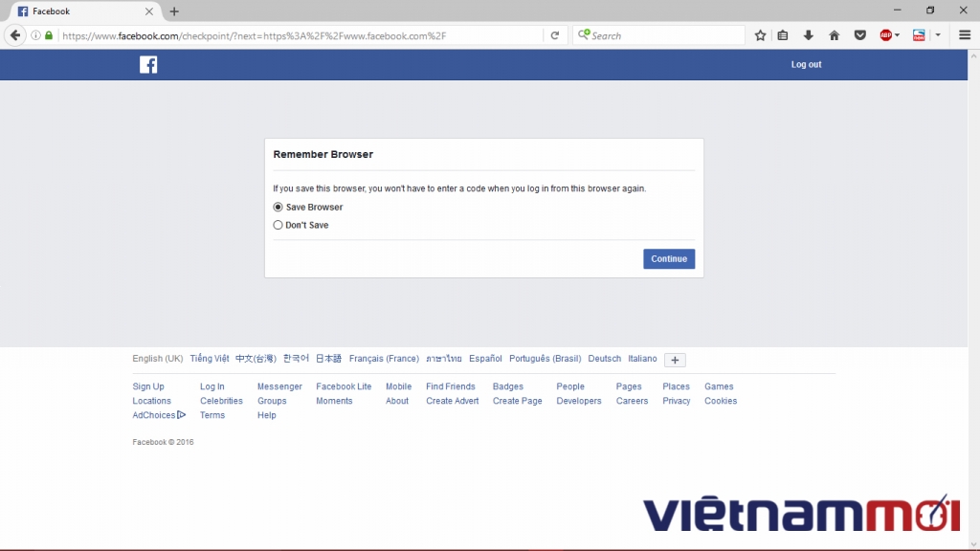The width and height of the screenshot is (980, 551).
Task: Click Log out in the header
Action: pos(806,64)
